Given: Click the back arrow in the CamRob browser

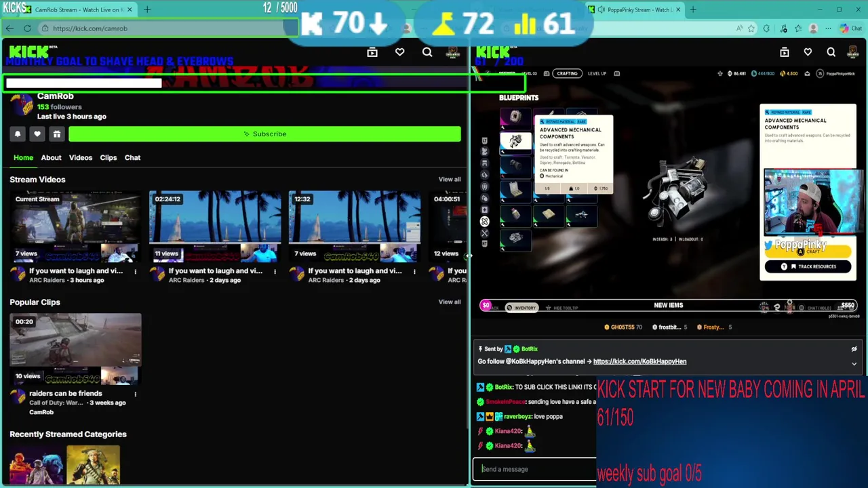Looking at the screenshot, I should [9, 28].
